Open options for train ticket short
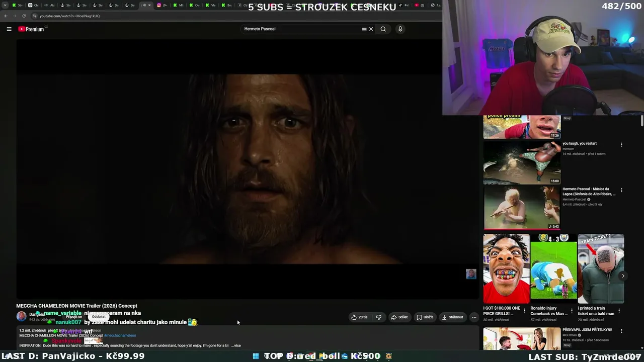The image size is (644, 362). pyautogui.click(x=619, y=311)
